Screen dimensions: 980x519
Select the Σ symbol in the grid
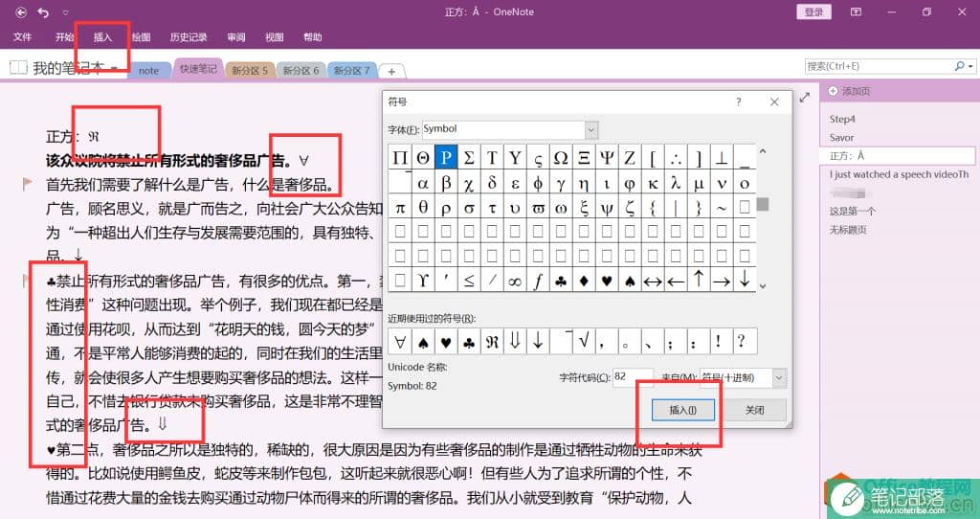click(x=469, y=157)
